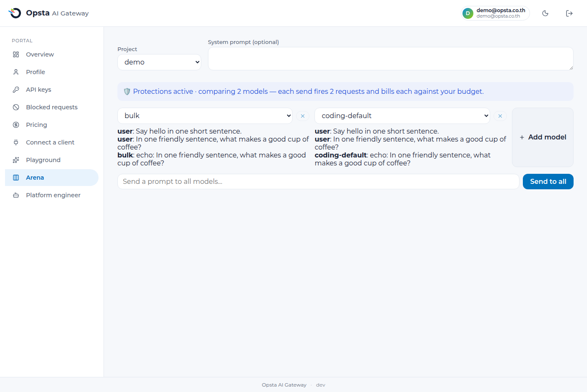Click the coding-default echo response text
The height and width of the screenshot is (392, 587).
click(x=403, y=159)
